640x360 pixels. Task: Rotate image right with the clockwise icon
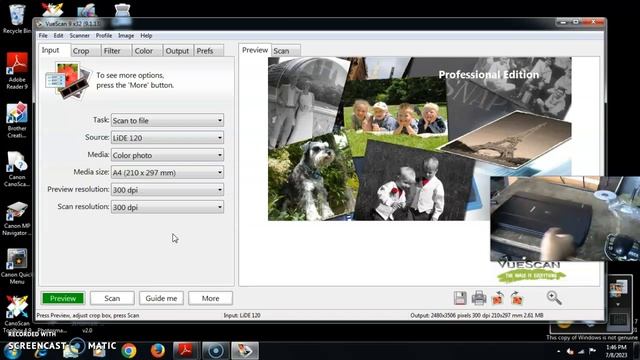tap(516, 298)
